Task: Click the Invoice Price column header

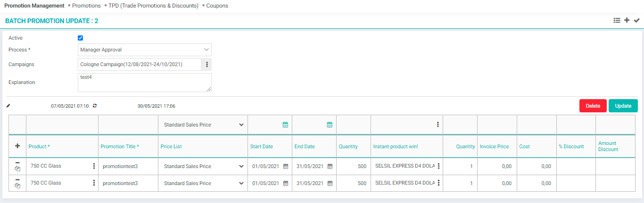Action: 494,146
